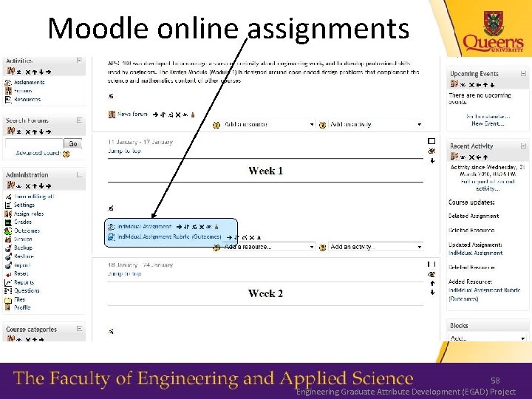Move Recent Activity block left with arrow

coord(479,157)
